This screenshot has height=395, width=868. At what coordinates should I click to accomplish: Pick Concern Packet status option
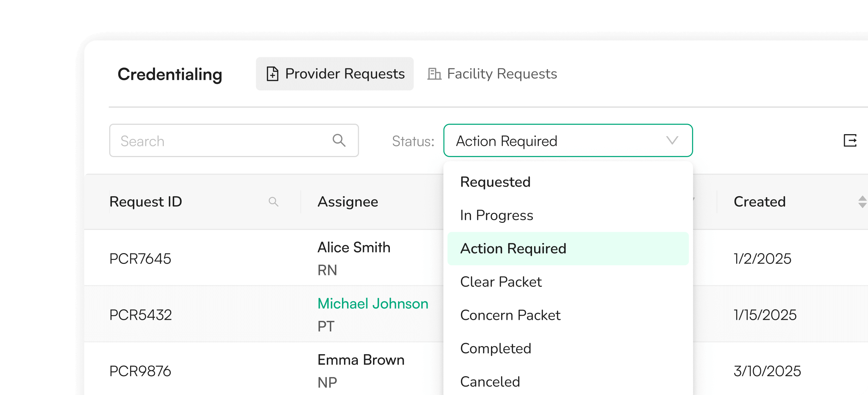[x=568, y=315]
